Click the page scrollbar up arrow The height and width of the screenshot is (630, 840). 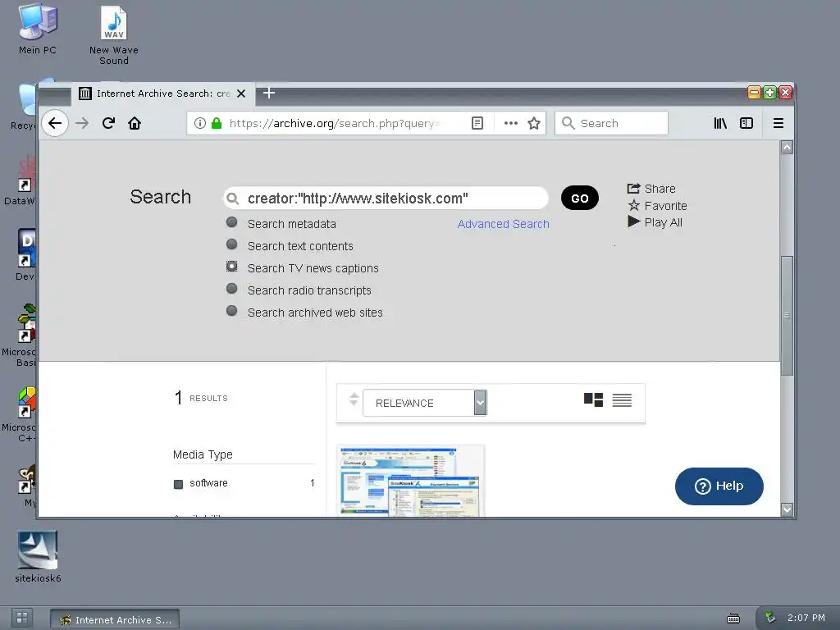point(787,148)
